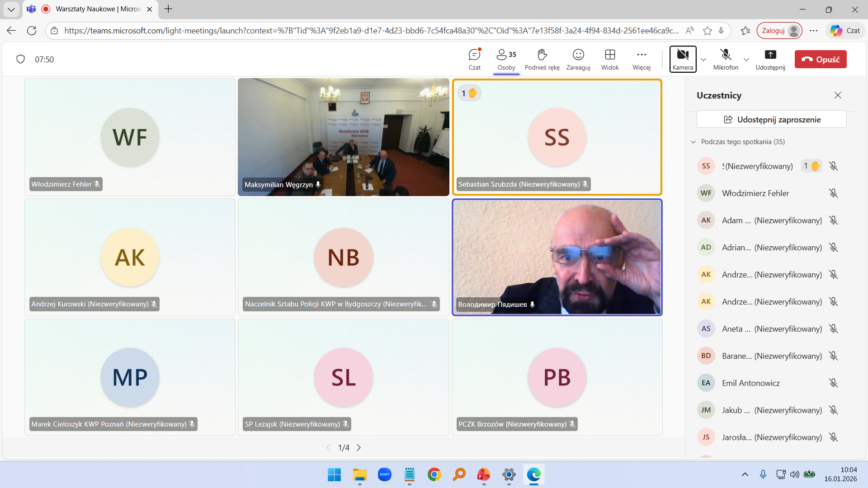868x488 pixels.
Task: Raise hand with Podnieś rękę
Action: [x=542, y=59]
